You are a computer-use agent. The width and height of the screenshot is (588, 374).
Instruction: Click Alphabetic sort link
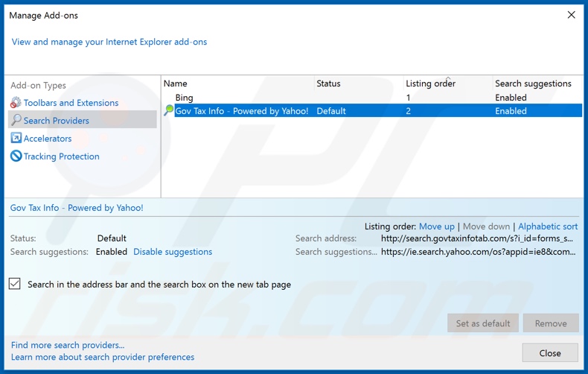[x=548, y=226]
